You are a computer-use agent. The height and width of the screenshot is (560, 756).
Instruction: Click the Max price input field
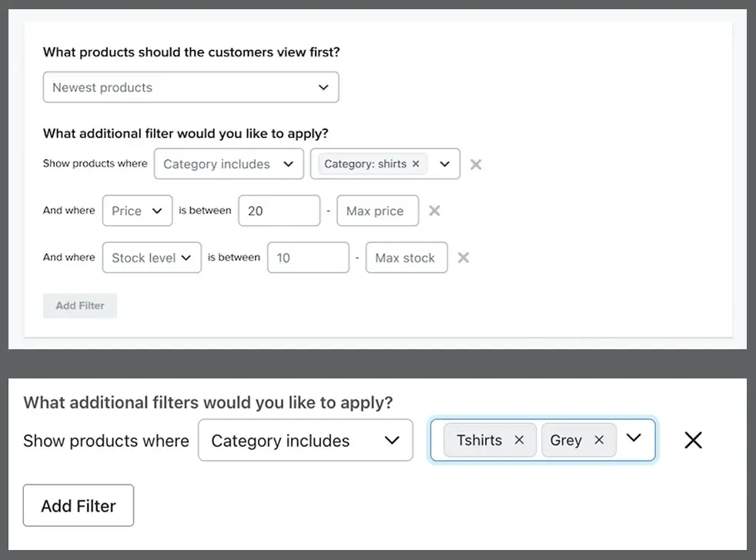click(378, 211)
